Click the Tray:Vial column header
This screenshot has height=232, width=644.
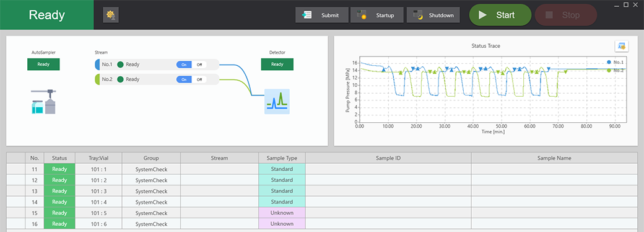(x=98, y=158)
